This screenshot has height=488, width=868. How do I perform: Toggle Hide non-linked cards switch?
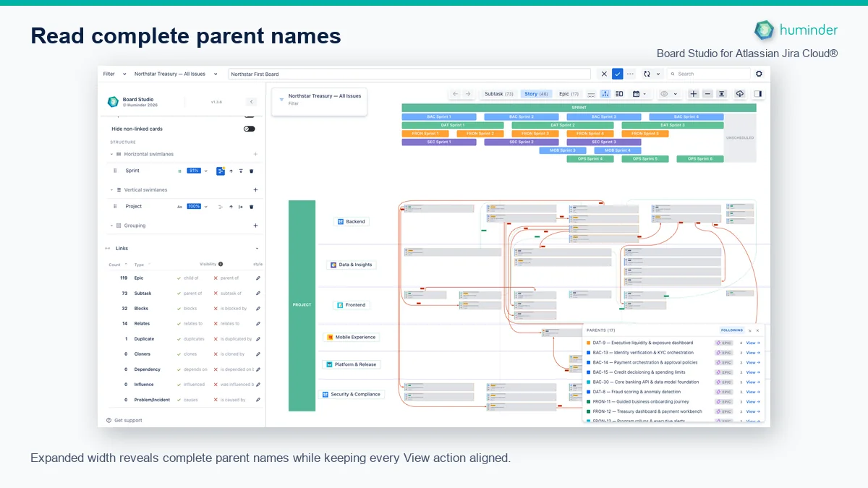[250, 129]
